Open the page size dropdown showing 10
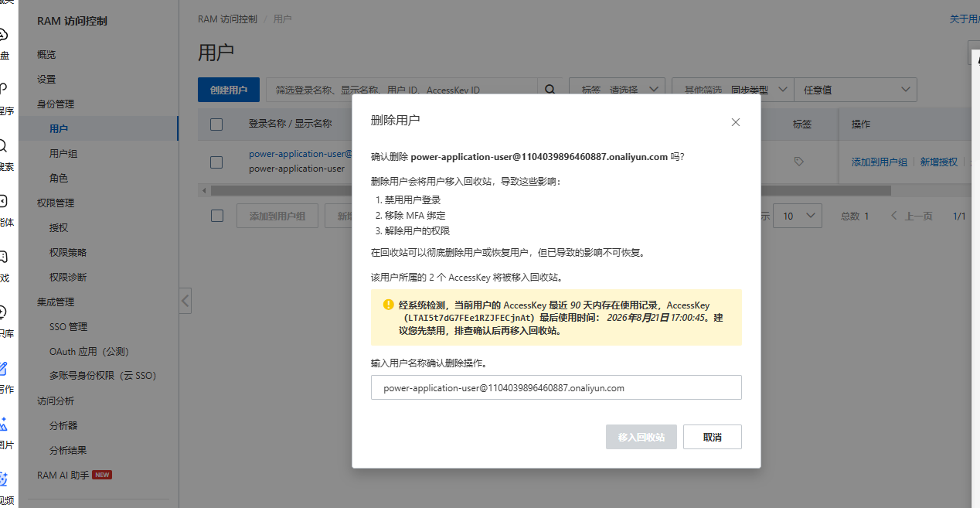 tap(798, 216)
